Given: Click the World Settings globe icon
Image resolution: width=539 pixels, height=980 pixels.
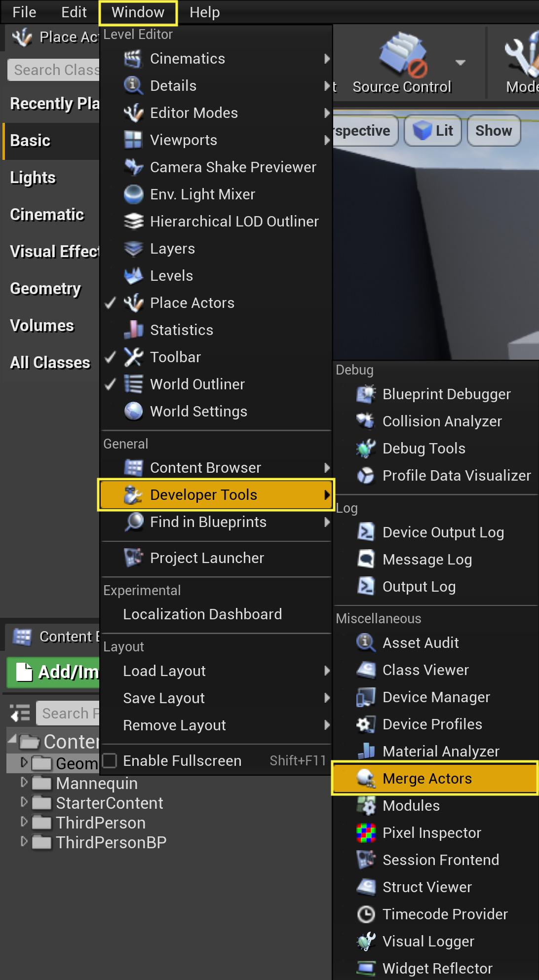Looking at the screenshot, I should click(x=133, y=412).
